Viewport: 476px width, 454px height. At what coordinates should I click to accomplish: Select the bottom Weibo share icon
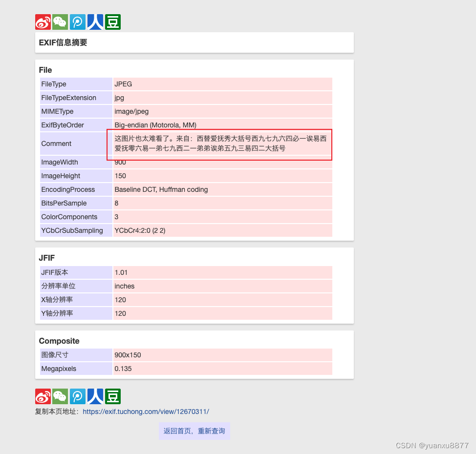43,396
